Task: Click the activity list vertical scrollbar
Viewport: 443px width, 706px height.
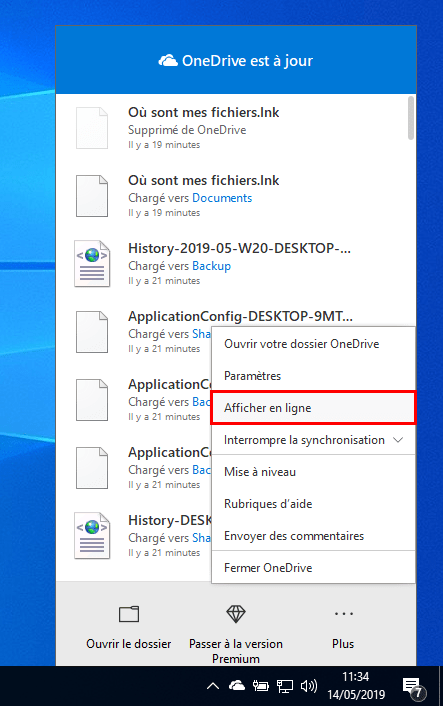Action: coord(411,118)
